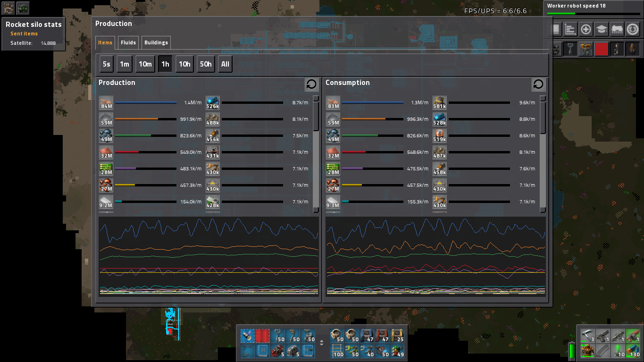Viewport: 644px width, 362px height.
Task: Click the 458k item in Consumption
Action: pyautogui.click(x=440, y=169)
